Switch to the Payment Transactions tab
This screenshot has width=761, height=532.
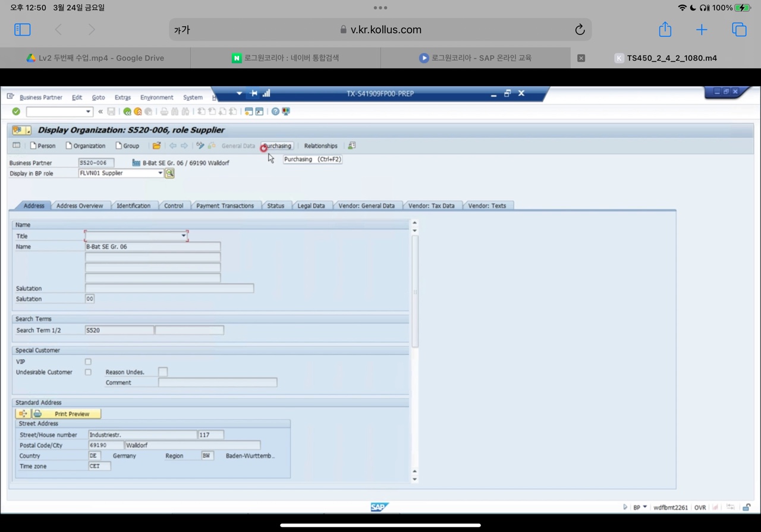pos(225,206)
